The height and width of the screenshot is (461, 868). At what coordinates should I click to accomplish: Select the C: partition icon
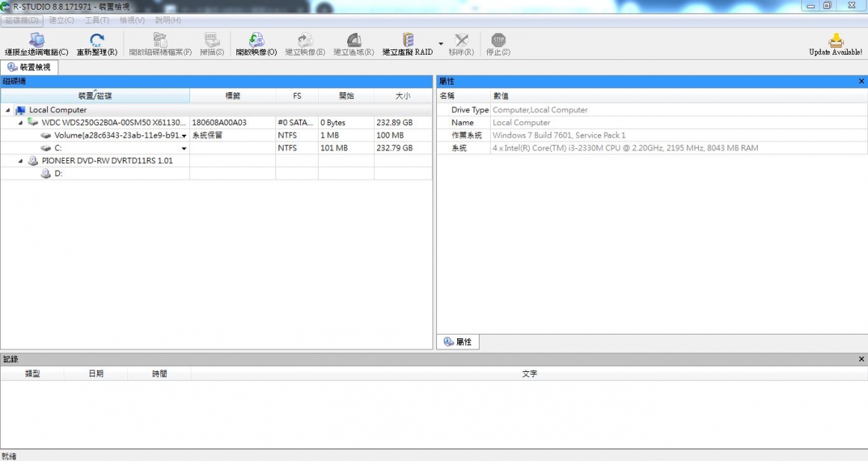coord(46,148)
